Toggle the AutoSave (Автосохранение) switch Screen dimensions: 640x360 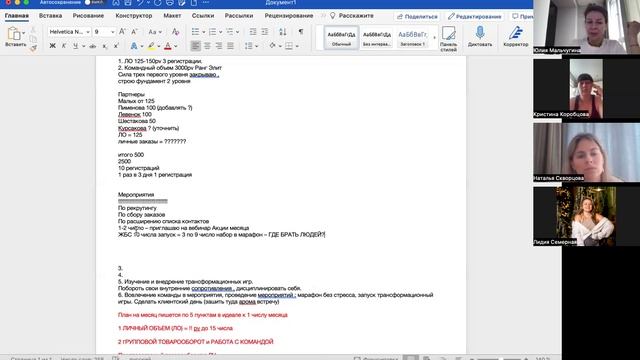pyautogui.click(x=94, y=2)
